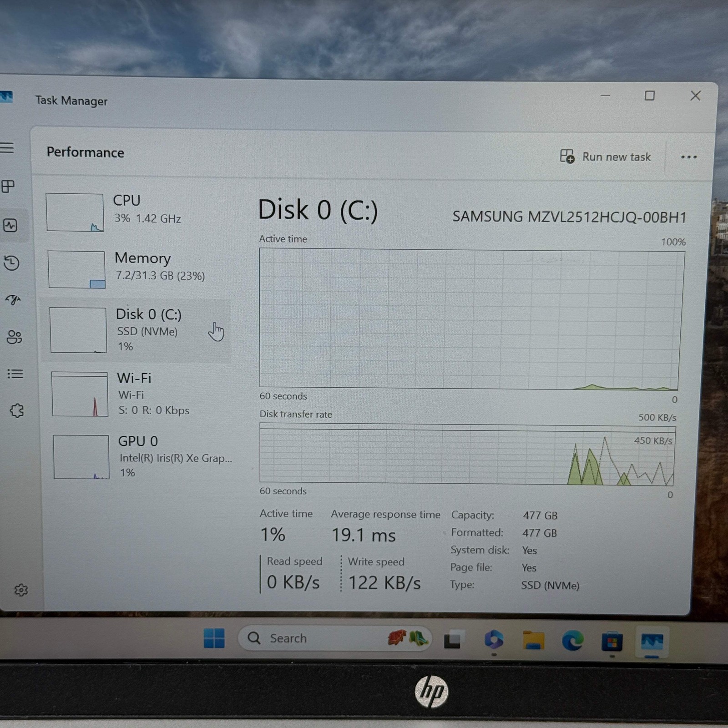
Task: Open the hamburger navigation menu
Action: tap(7, 148)
